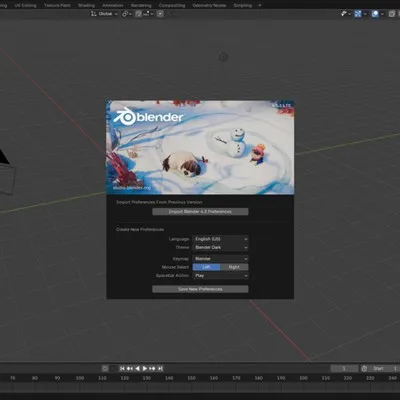Switch to the Geometry Nodes workspace tab
The height and width of the screenshot is (400, 400).
209,5
